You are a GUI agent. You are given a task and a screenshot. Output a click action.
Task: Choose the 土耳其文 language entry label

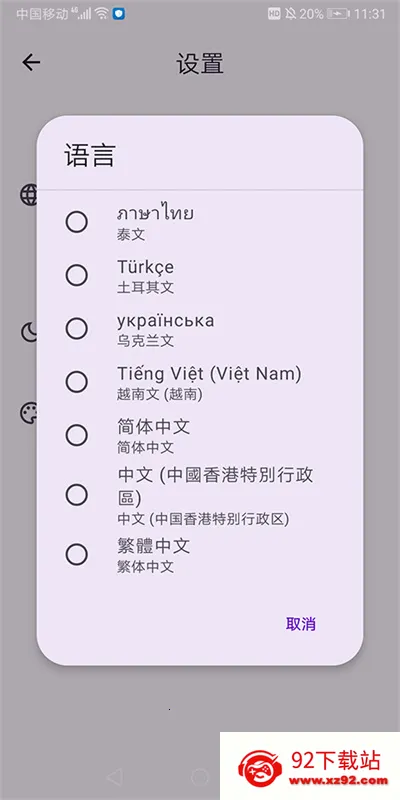(145, 287)
